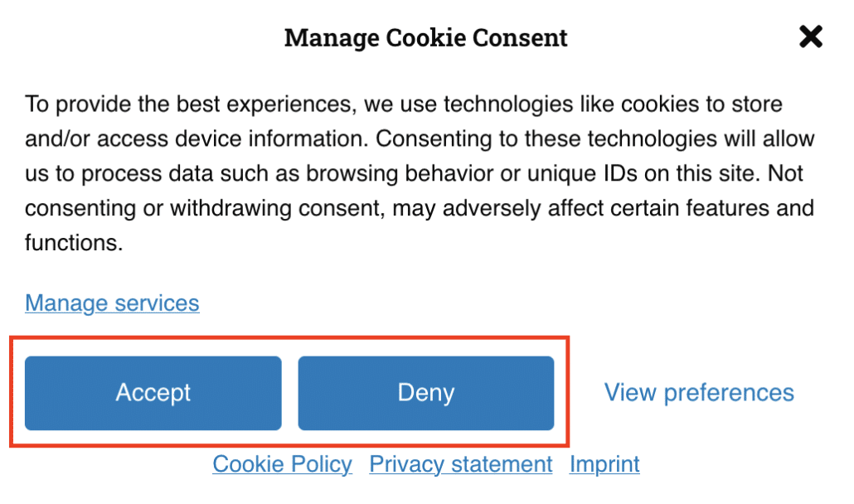Open the Cookie Policy link
854x504 pixels.
[x=282, y=464]
